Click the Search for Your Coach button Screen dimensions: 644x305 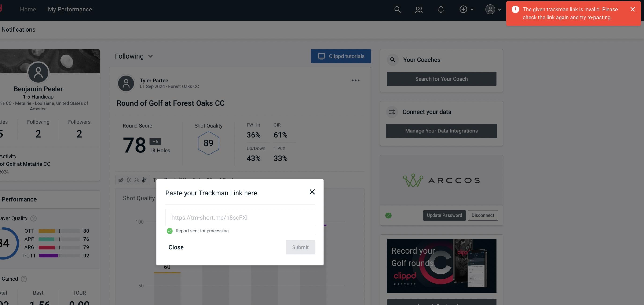pyautogui.click(x=442, y=78)
